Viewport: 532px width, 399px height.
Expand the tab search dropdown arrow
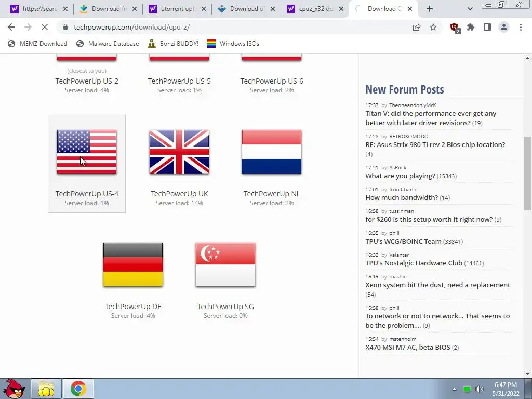(470, 9)
